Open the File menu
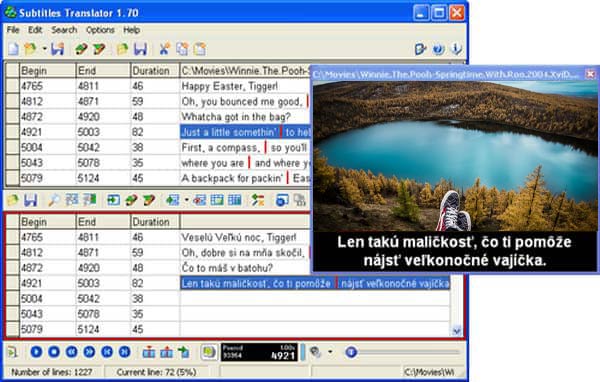This screenshot has height=382, width=600. click(x=13, y=30)
